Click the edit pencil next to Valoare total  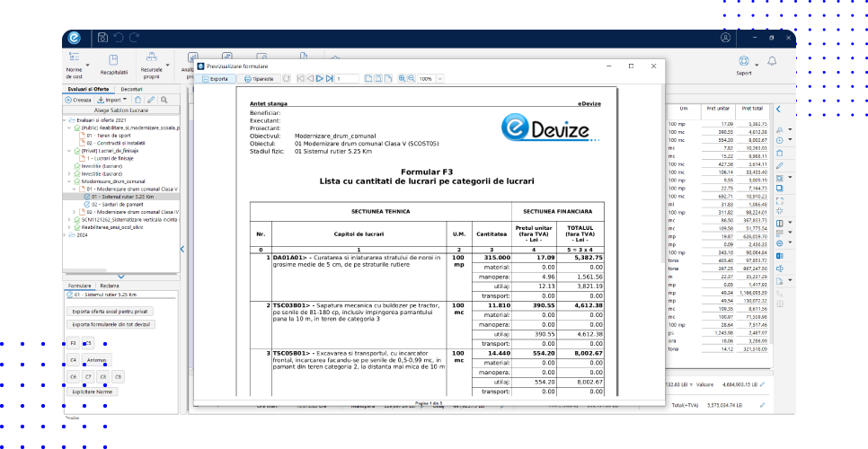[x=763, y=384]
